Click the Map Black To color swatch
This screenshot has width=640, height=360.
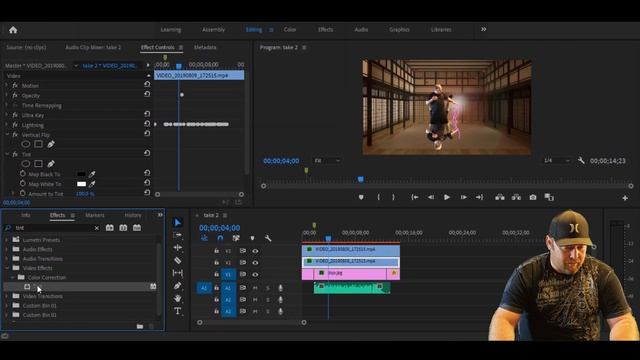tap(82, 174)
